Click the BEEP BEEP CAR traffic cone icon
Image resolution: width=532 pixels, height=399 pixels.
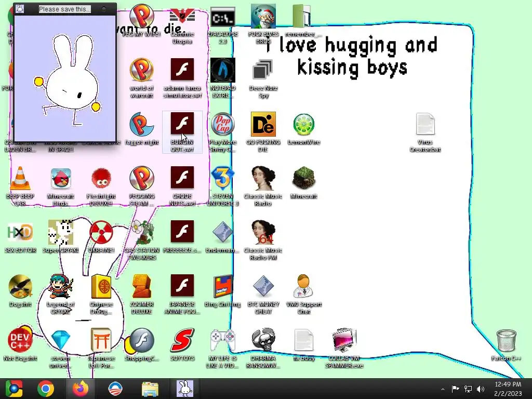point(20,186)
